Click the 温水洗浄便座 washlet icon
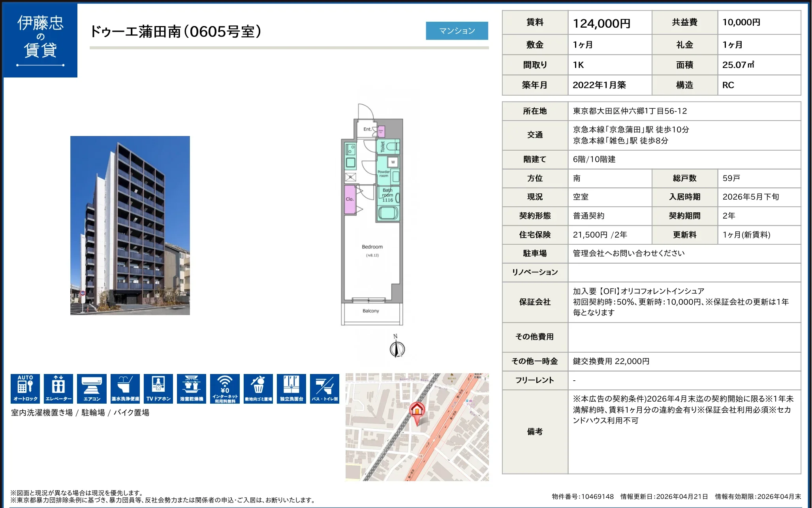This screenshot has height=508, width=812. pos(125,388)
